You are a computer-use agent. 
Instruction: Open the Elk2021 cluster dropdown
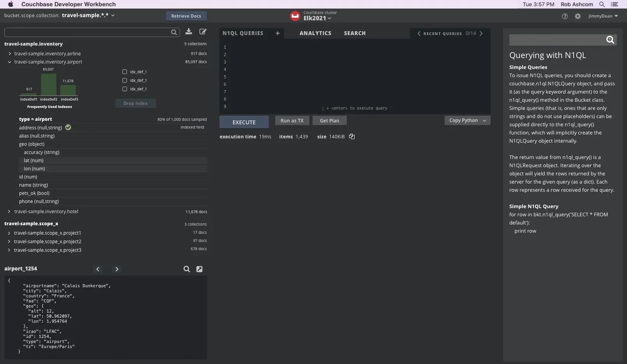point(317,18)
